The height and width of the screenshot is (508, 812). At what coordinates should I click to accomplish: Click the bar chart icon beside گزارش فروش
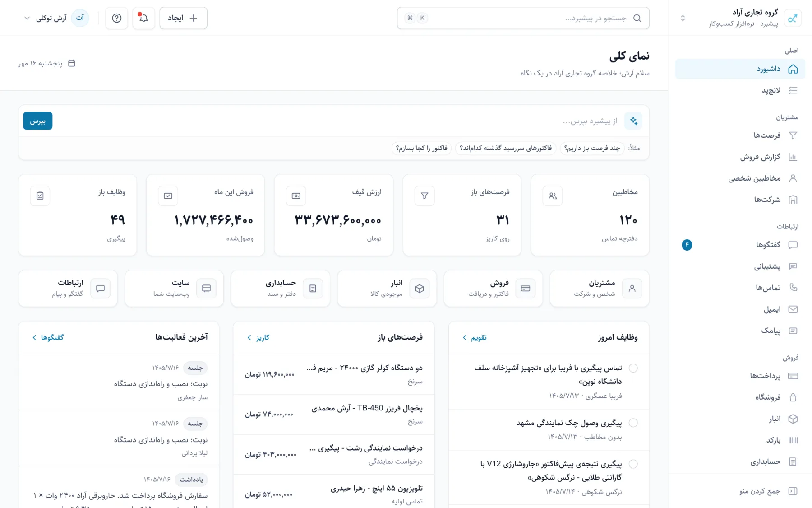point(793,157)
